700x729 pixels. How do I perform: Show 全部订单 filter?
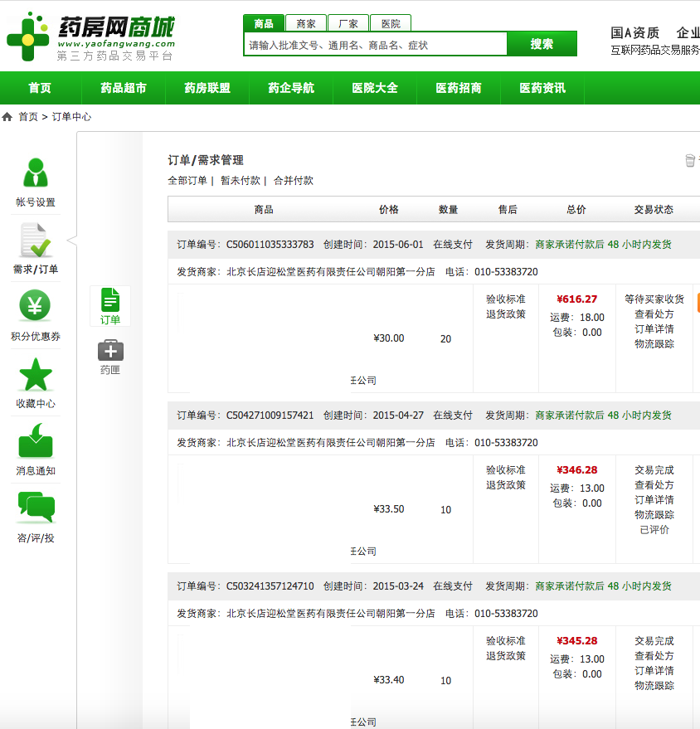[187, 181]
